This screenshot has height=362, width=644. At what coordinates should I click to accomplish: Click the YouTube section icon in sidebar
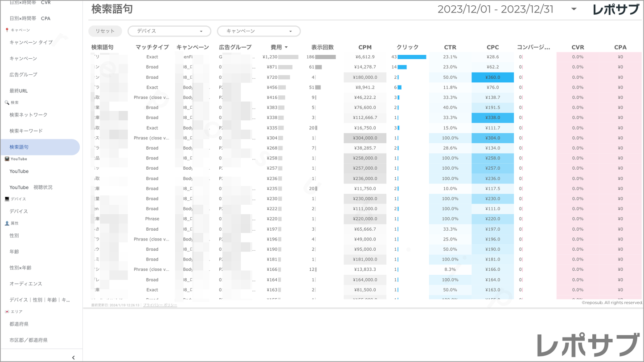coord(7,159)
